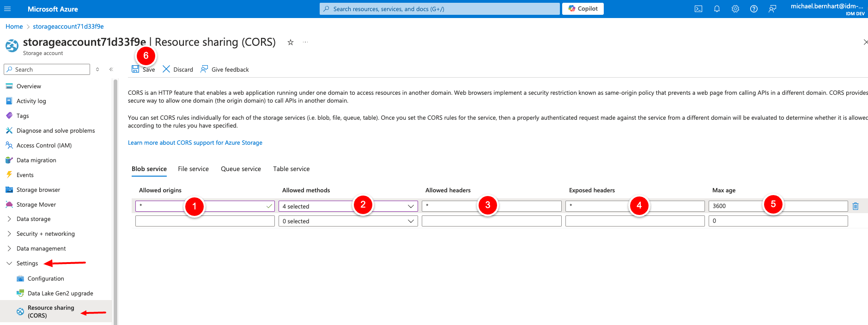Click the help question mark icon
The image size is (868, 325).
pos(753,9)
